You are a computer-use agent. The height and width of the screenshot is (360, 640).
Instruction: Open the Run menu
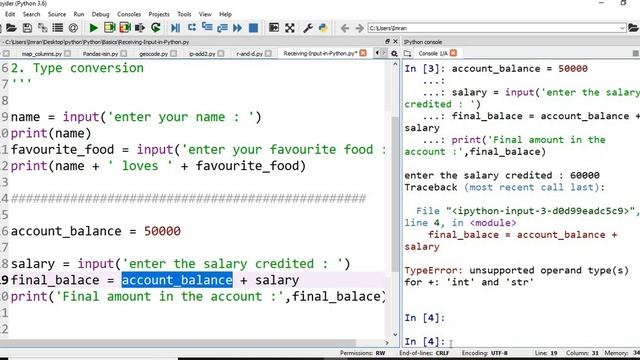point(79,14)
